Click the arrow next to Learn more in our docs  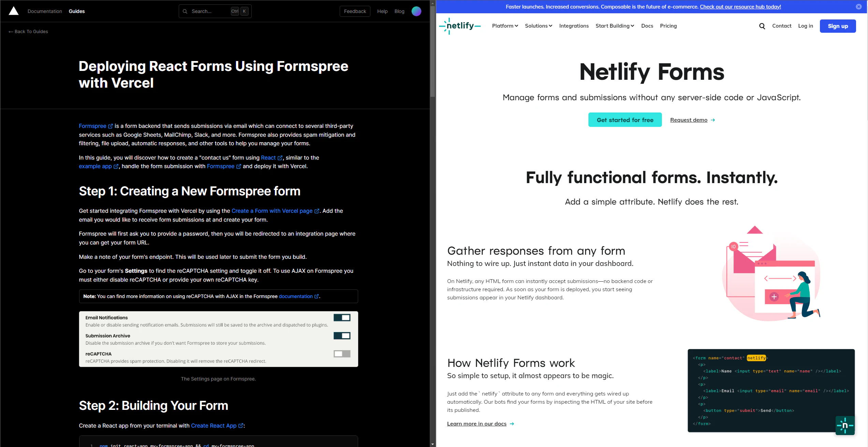(x=512, y=424)
